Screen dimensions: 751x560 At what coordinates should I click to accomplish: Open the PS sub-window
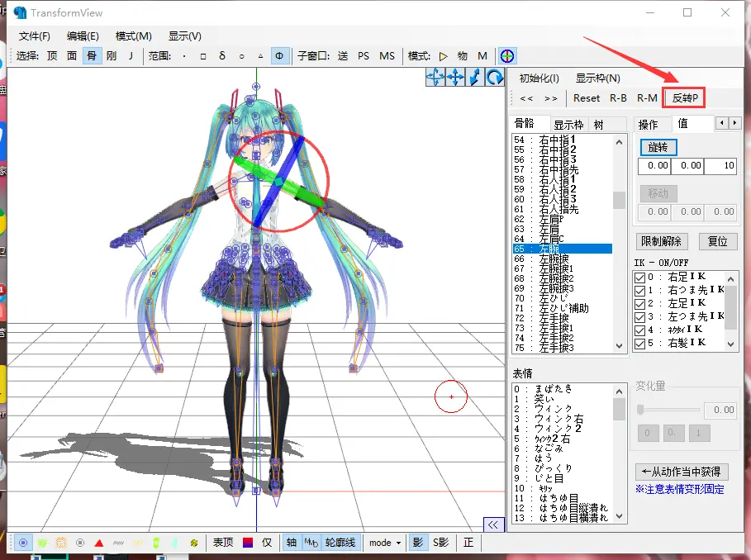click(x=364, y=56)
